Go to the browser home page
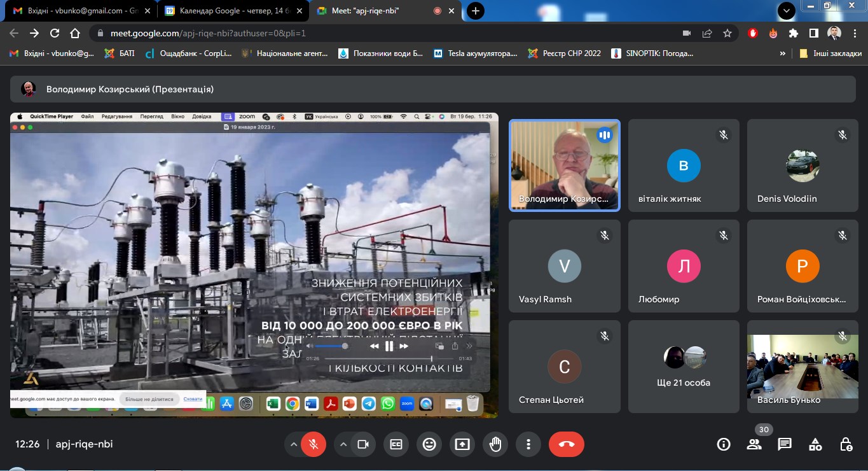The height and width of the screenshot is (471, 868). point(75,33)
